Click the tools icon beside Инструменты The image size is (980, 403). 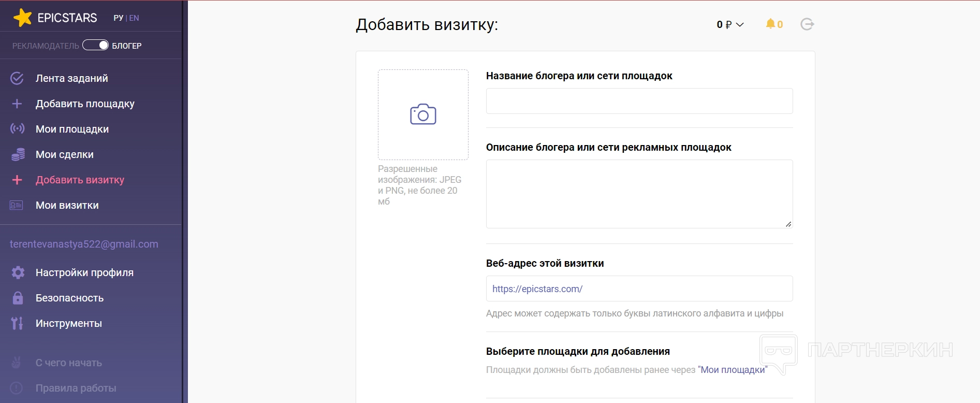click(x=17, y=323)
